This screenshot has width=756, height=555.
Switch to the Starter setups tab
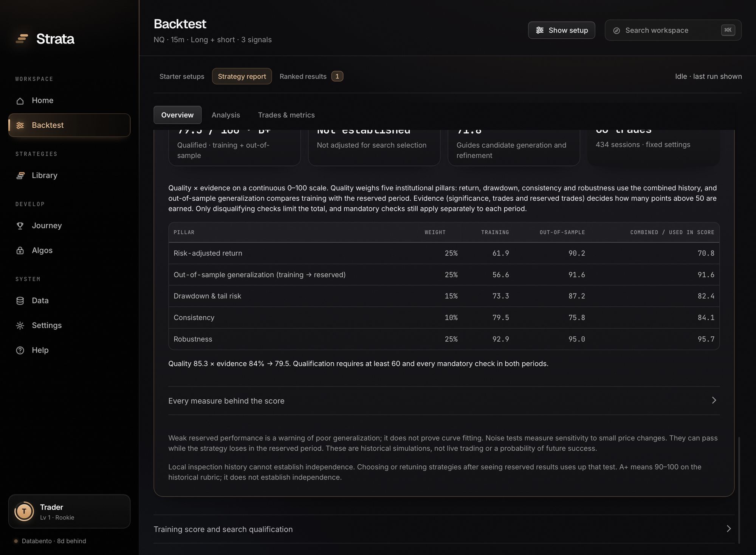point(182,76)
